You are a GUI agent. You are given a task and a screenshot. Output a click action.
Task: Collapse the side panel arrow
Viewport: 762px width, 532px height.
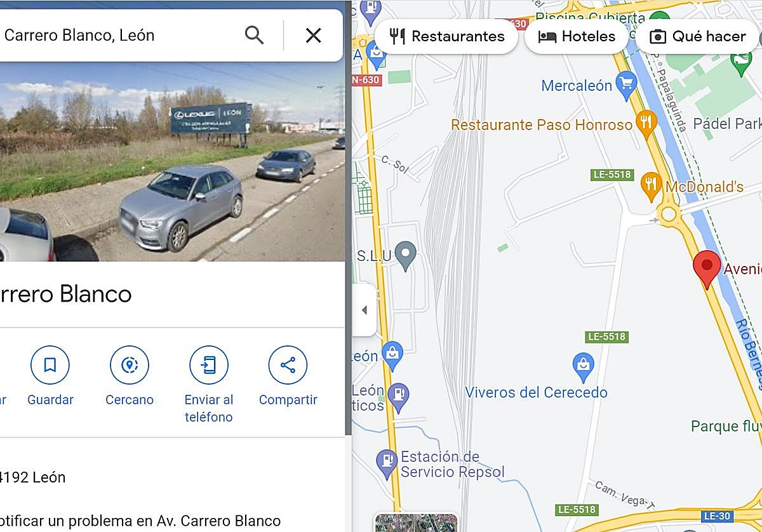(364, 310)
